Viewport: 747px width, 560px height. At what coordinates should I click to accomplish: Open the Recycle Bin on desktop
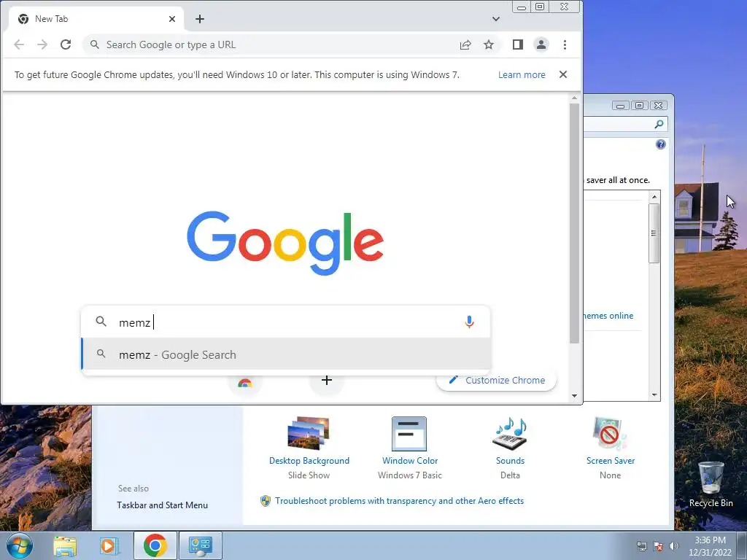click(x=711, y=485)
